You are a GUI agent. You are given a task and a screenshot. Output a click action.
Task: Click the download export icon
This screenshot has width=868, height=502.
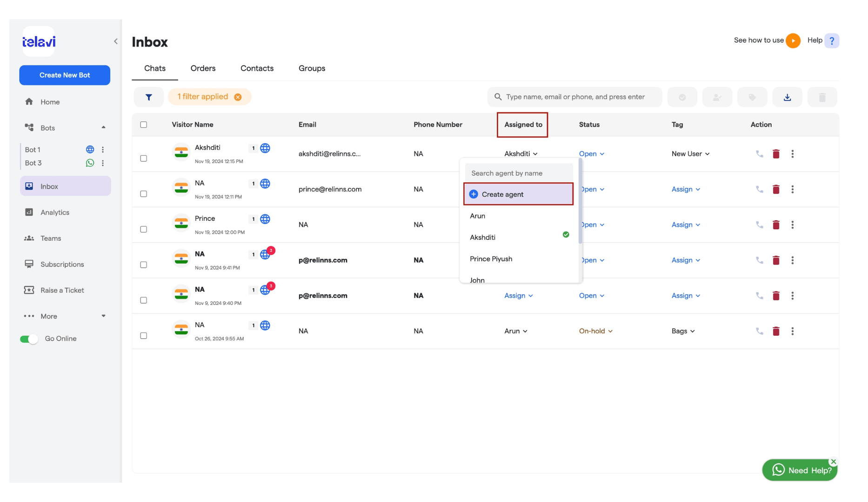[x=787, y=97]
